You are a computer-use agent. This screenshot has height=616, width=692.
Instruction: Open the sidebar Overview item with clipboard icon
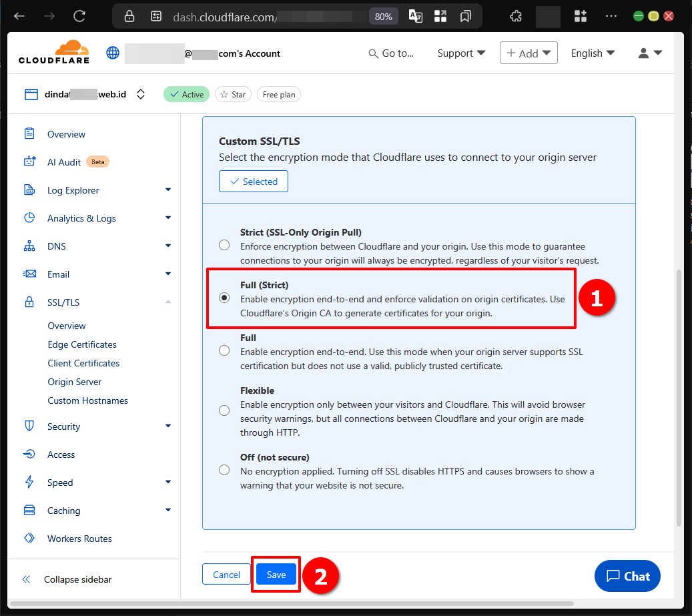coord(66,134)
